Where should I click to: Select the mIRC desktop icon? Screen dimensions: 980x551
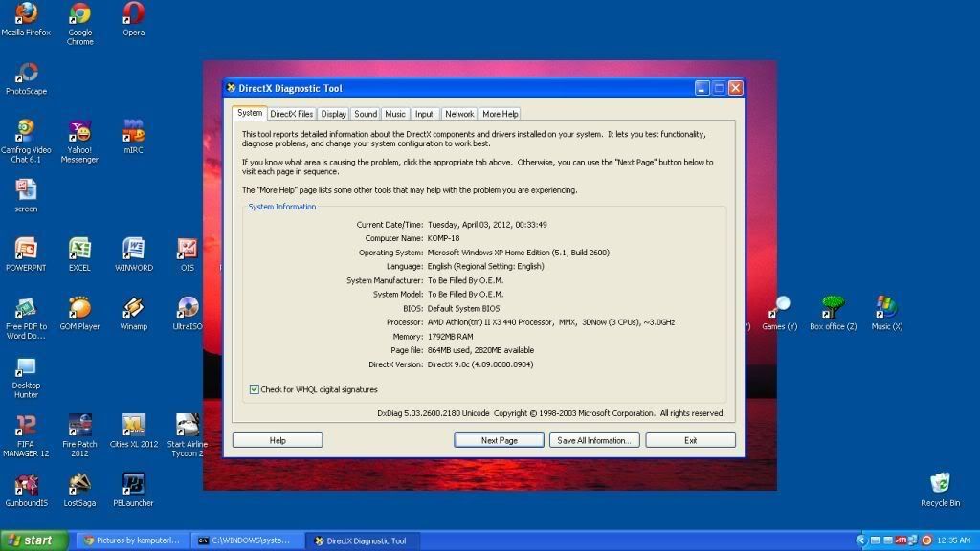133,137
